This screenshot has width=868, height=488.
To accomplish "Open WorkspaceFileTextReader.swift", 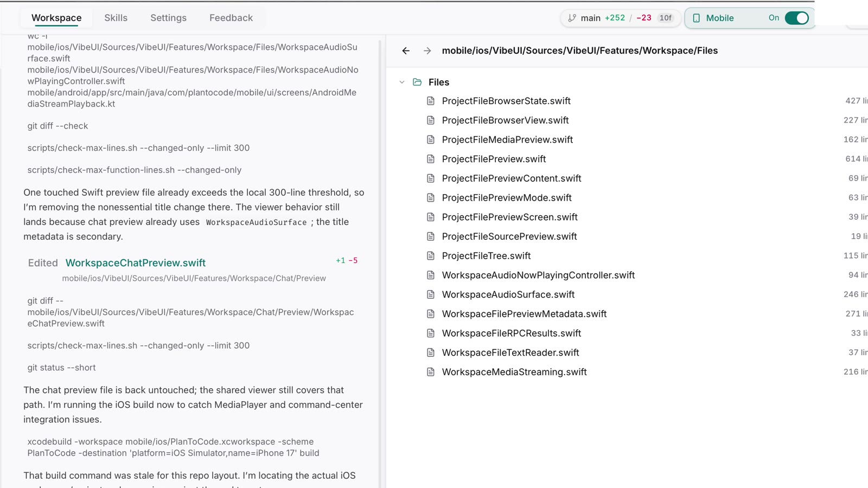I will pos(510,352).
